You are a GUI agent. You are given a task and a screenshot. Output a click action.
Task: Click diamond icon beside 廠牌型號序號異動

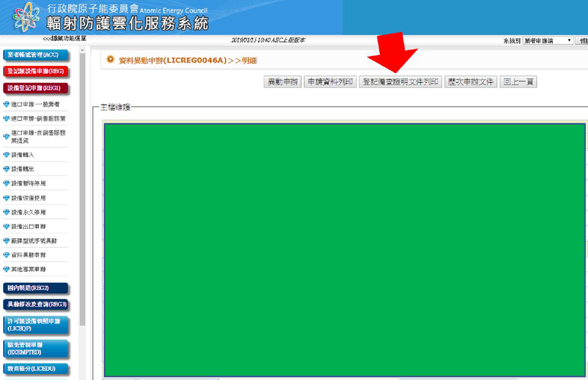(7, 241)
